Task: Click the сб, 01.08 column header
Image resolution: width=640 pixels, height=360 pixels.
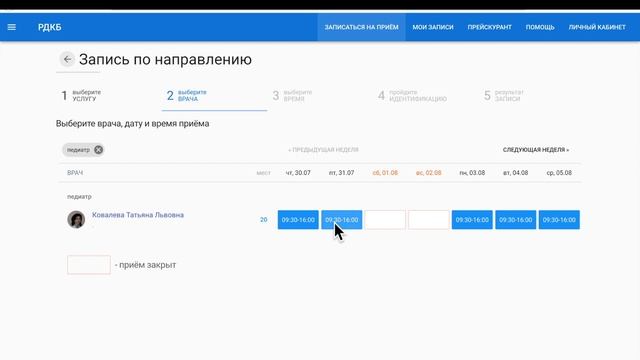Action: coord(385,173)
